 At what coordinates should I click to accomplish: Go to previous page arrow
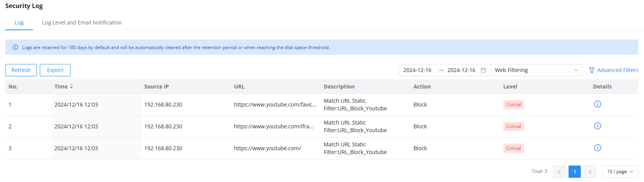point(559,172)
